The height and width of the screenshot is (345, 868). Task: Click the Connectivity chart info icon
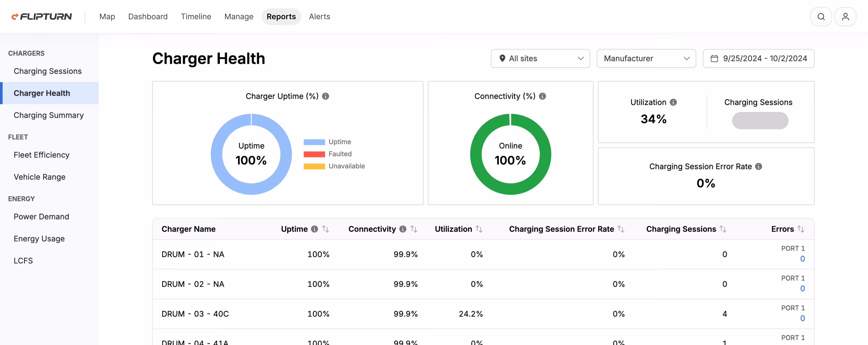click(x=543, y=96)
